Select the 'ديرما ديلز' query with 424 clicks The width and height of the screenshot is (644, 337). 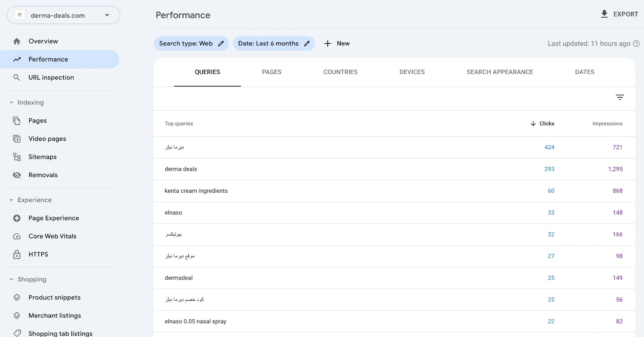(394, 147)
